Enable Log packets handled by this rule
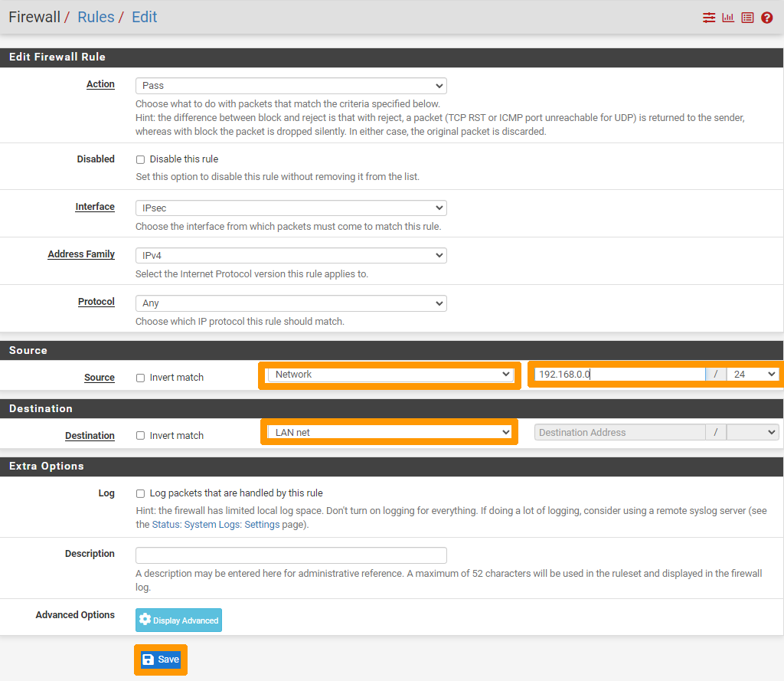The height and width of the screenshot is (681, 784). (140, 493)
